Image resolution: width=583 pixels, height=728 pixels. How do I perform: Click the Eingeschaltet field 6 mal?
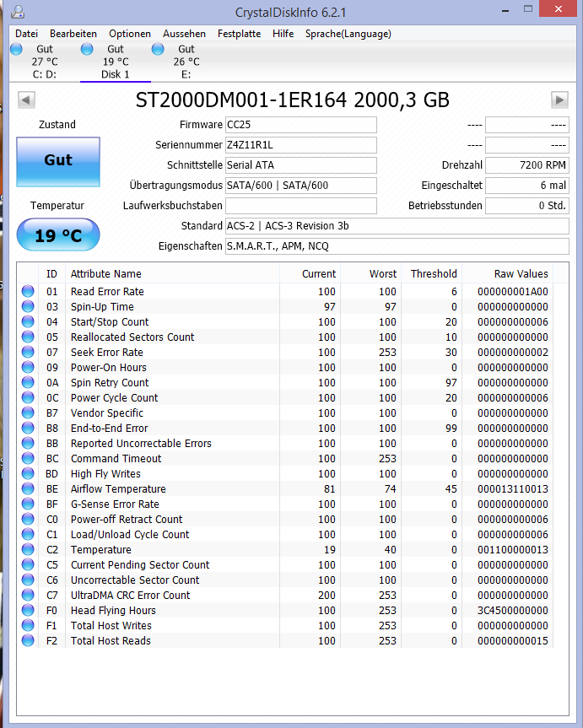click(527, 186)
